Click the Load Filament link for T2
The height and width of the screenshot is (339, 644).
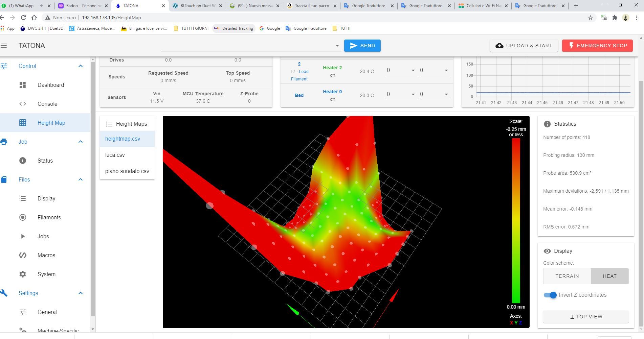click(x=299, y=75)
